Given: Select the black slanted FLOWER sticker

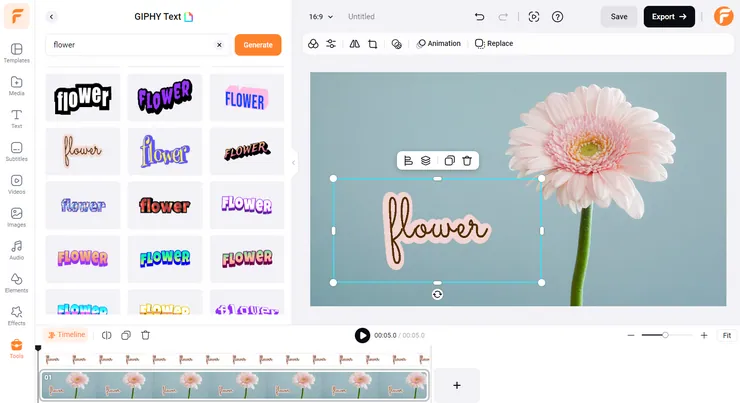Looking at the screenshot, I should click(x=247, y=151).
